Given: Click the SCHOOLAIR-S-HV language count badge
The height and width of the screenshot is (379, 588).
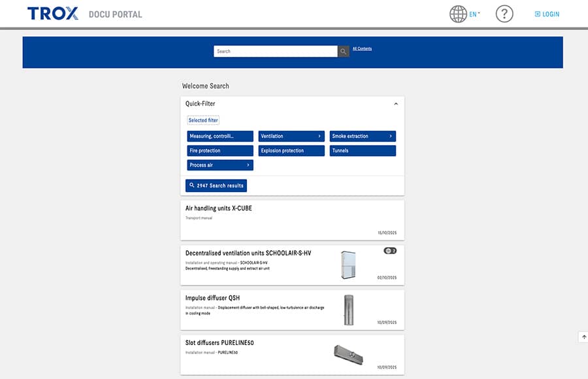Looking at the screenshot, I should point(390,250).
